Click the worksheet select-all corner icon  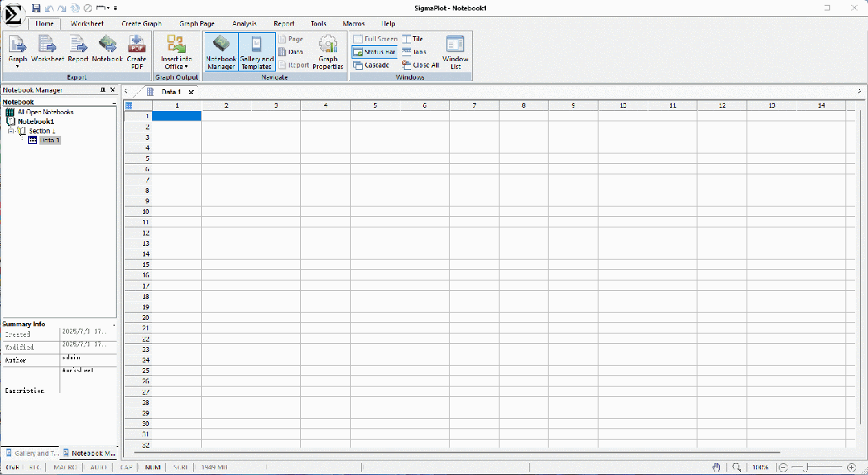129,105
